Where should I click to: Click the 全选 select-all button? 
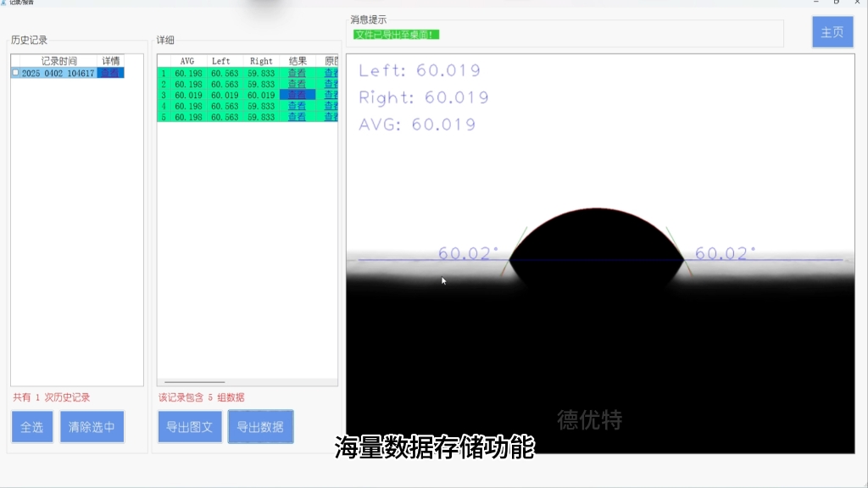[32, 427]
